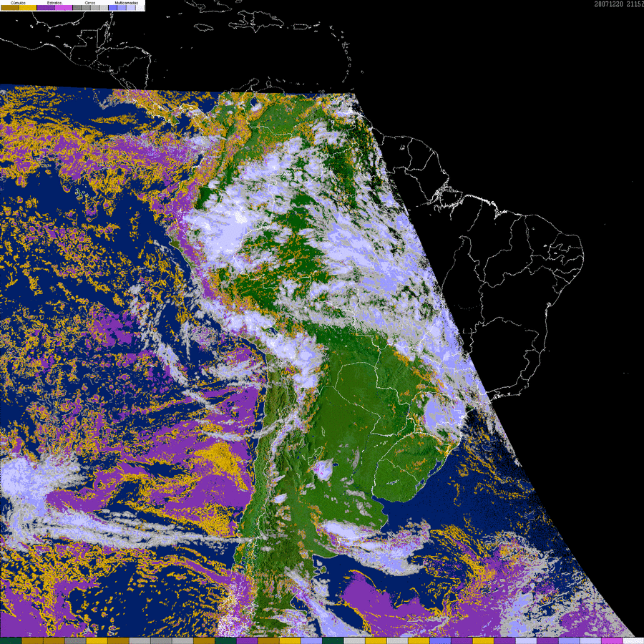644x644 pixels.
Task: Click the "Multicamadas" legend label
Action: click(127, 3)
